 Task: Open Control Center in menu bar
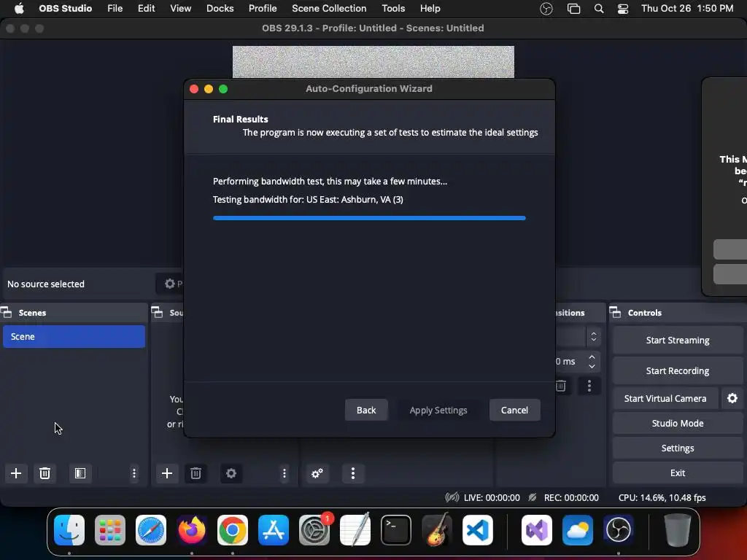click(x=623, y=9)
